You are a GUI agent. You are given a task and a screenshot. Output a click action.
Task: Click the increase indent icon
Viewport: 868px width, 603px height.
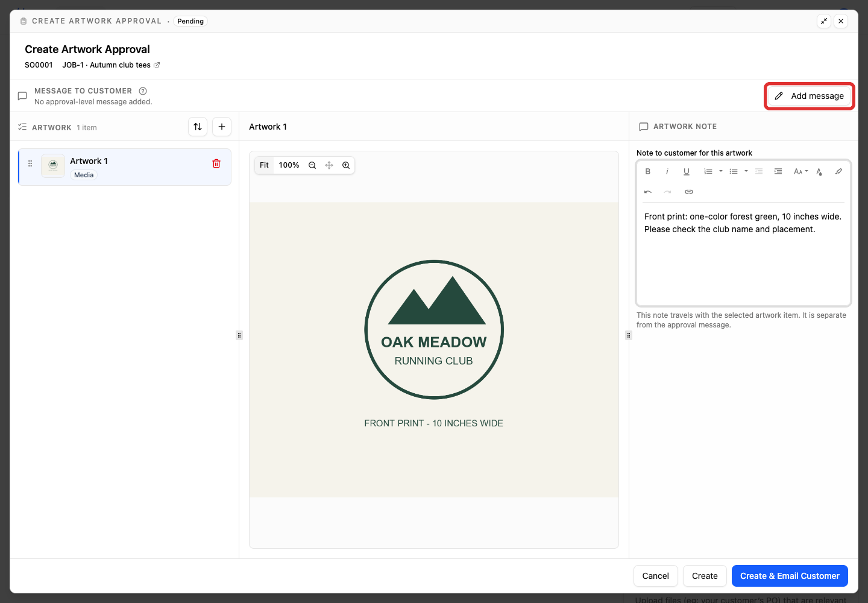click(778, 171)
